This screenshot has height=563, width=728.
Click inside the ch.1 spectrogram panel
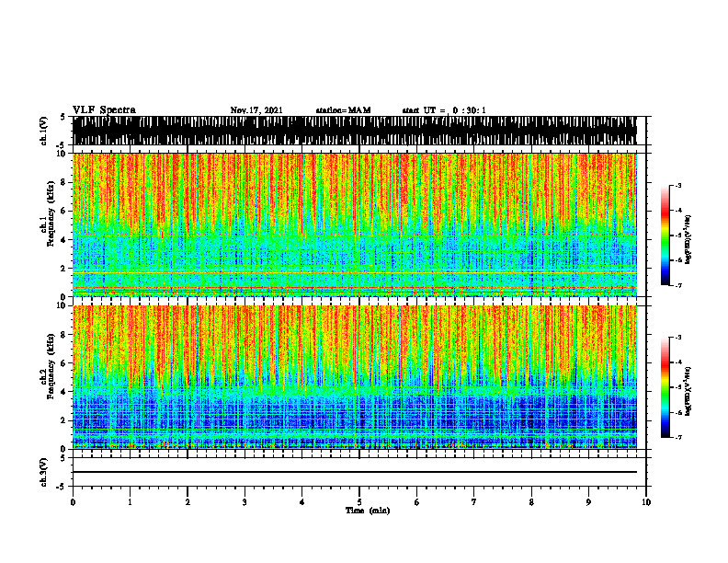[354, 224]
